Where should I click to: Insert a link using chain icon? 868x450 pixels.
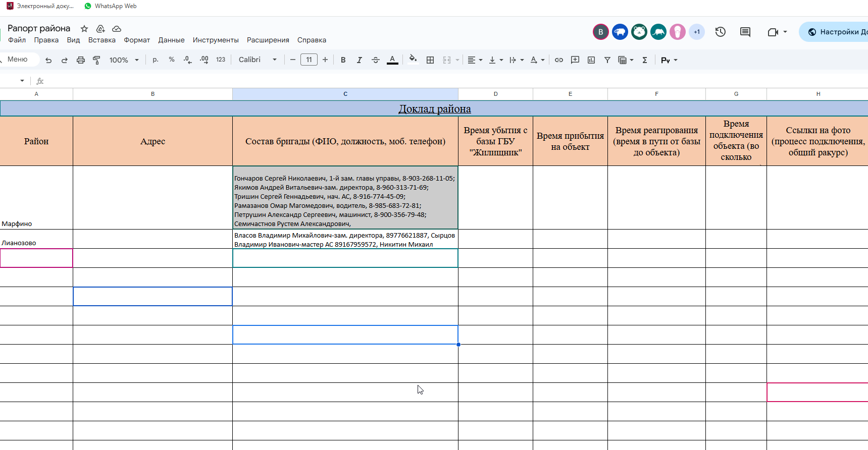(x=559, y=60)
